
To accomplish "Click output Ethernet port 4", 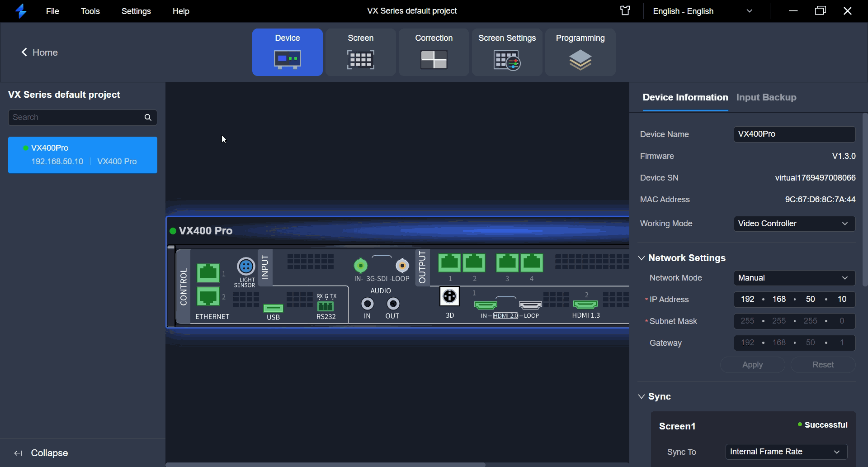I will point(532,263).
